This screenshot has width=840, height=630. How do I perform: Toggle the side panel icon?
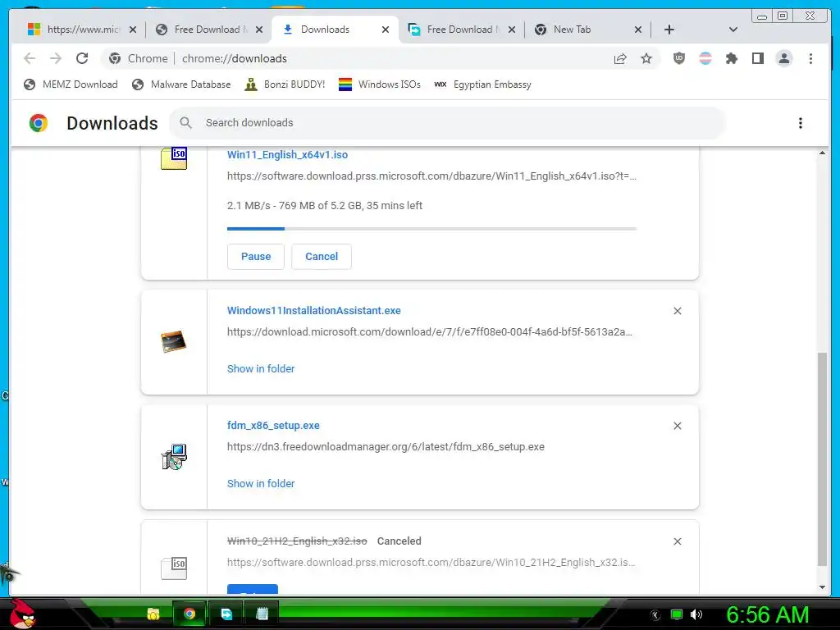click(757, 58)
